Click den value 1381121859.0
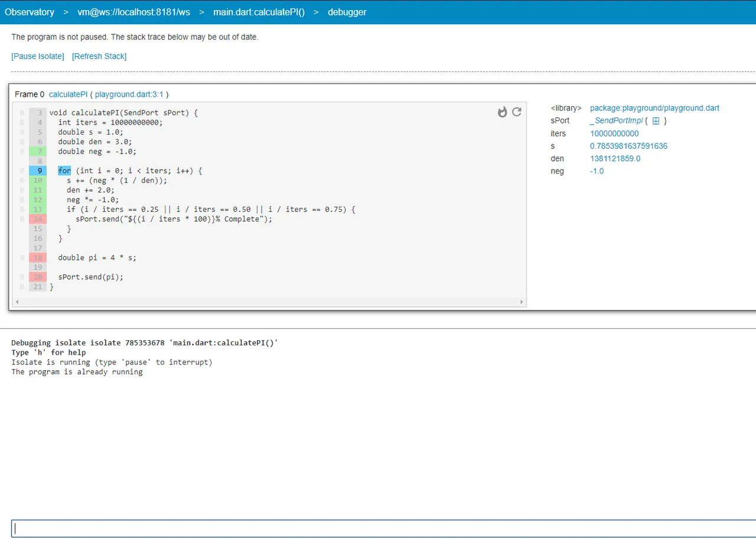Viewport: 756px width, 539px height. (x=615, y=158)
